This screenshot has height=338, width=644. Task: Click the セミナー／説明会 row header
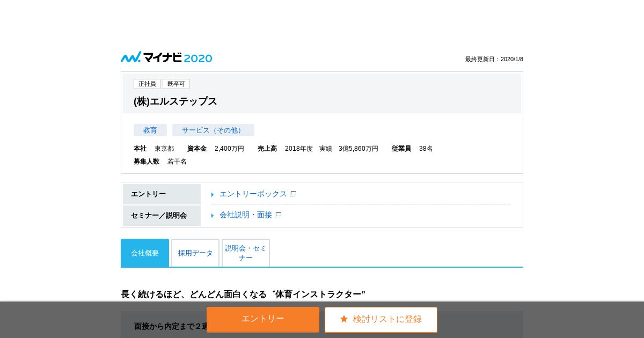162,216
